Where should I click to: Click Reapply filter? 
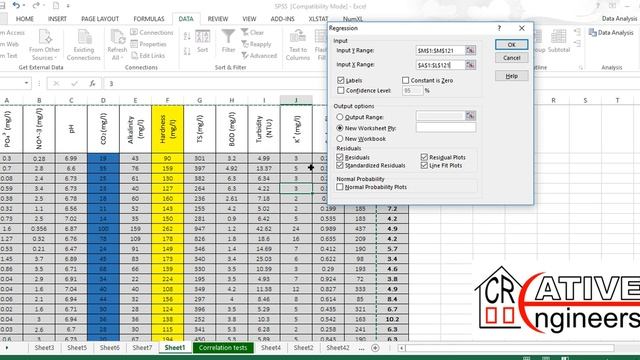tap(256, 44)
